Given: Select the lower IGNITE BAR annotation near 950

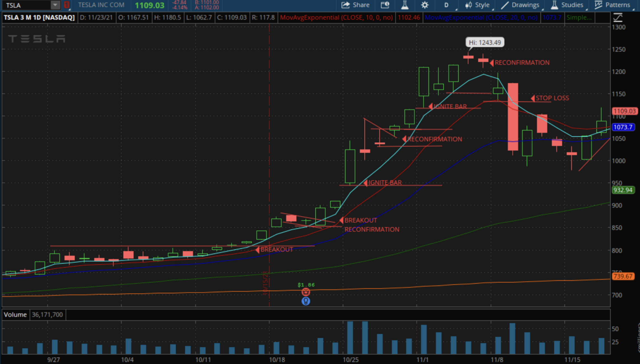Looking at the screenshot, I should [x=385, y=183].
